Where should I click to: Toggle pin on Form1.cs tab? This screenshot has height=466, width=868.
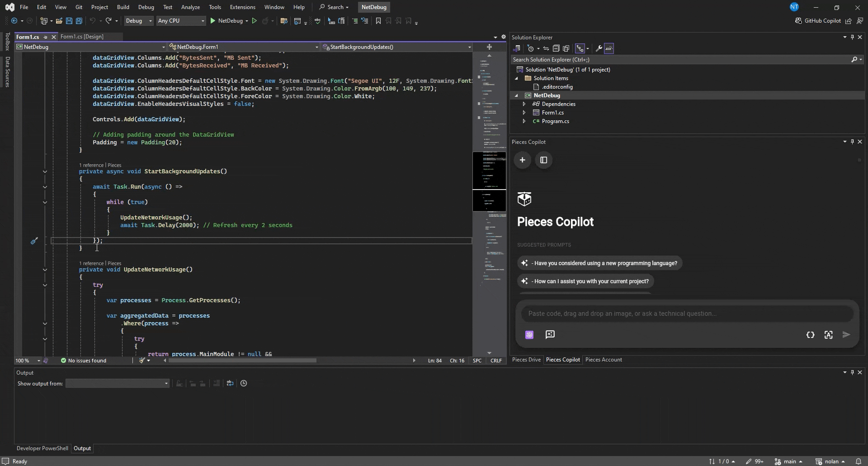pyautogui.click(x=46, y=37)
